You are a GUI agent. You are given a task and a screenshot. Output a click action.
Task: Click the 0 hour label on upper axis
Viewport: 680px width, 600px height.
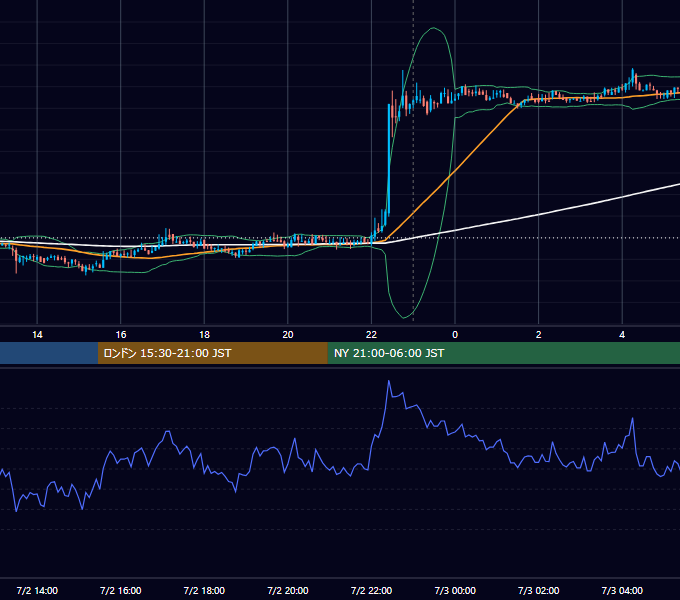(x=455, y=335)
